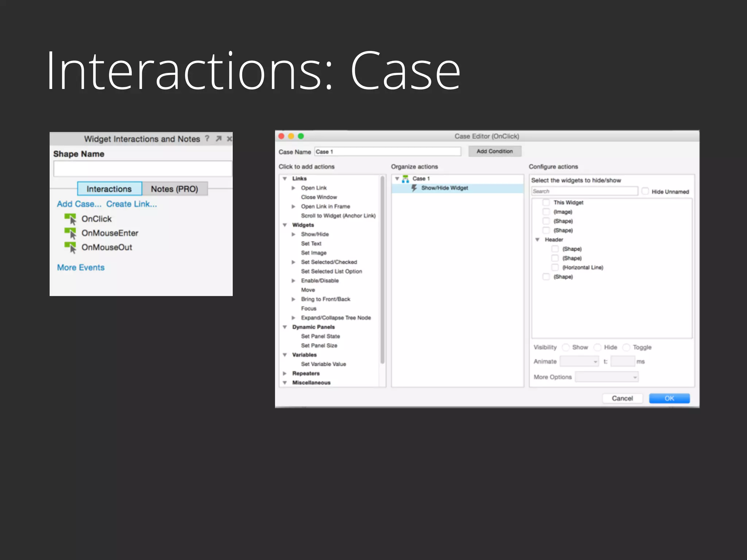
Task: Collapse the Widgets action group
Action: (285, 225)
